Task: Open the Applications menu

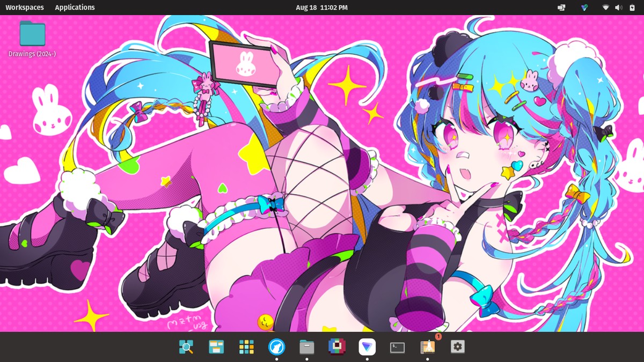Action: coord(75,7)
